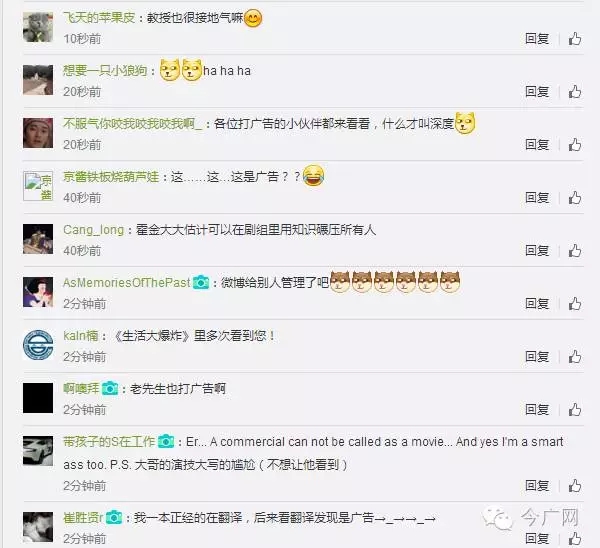Open username link 京酱铁板烧葫芦娃
The height and width of the screenshot is (548, 600).
coord(111,176)
